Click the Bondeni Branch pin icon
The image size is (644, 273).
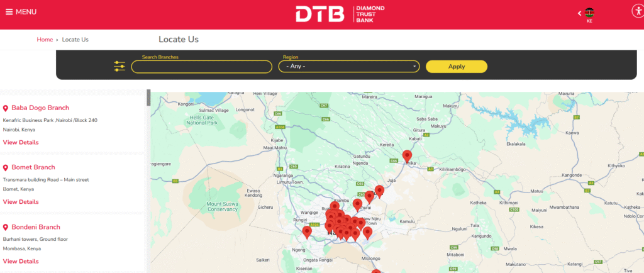point(6,228)
